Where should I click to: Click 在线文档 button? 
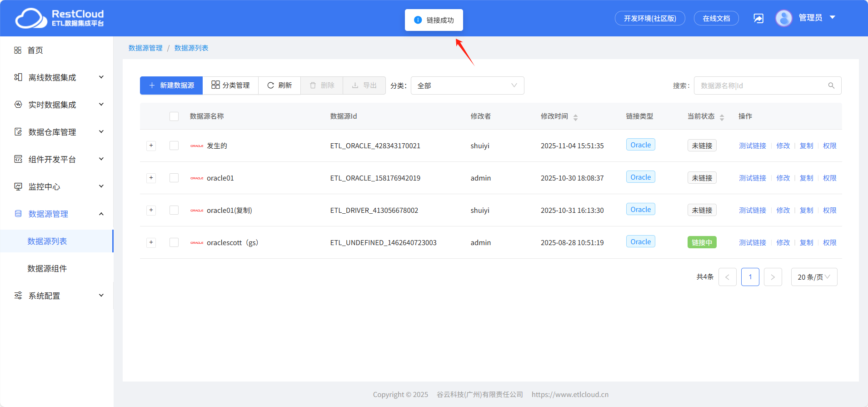point(716,18)
